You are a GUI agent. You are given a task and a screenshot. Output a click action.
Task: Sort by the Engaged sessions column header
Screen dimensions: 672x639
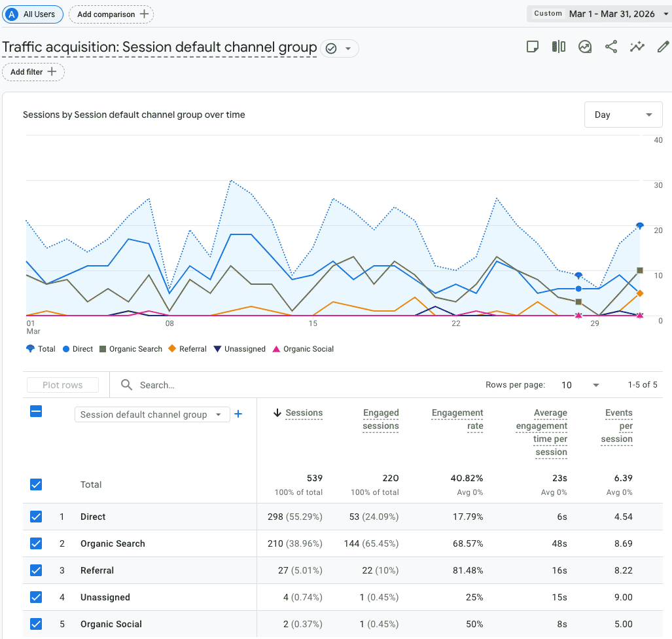coord(381,419)
